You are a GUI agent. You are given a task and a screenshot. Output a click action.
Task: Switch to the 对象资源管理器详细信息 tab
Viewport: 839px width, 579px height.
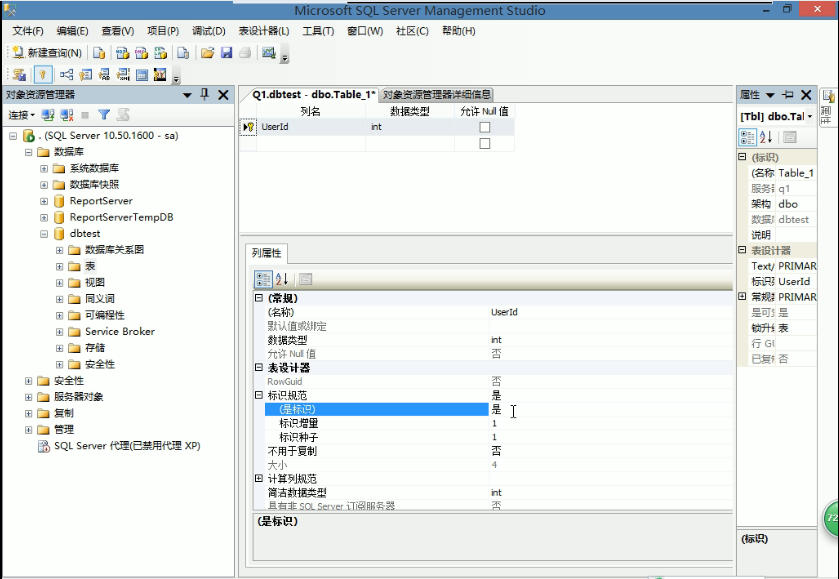click(437, 95)
